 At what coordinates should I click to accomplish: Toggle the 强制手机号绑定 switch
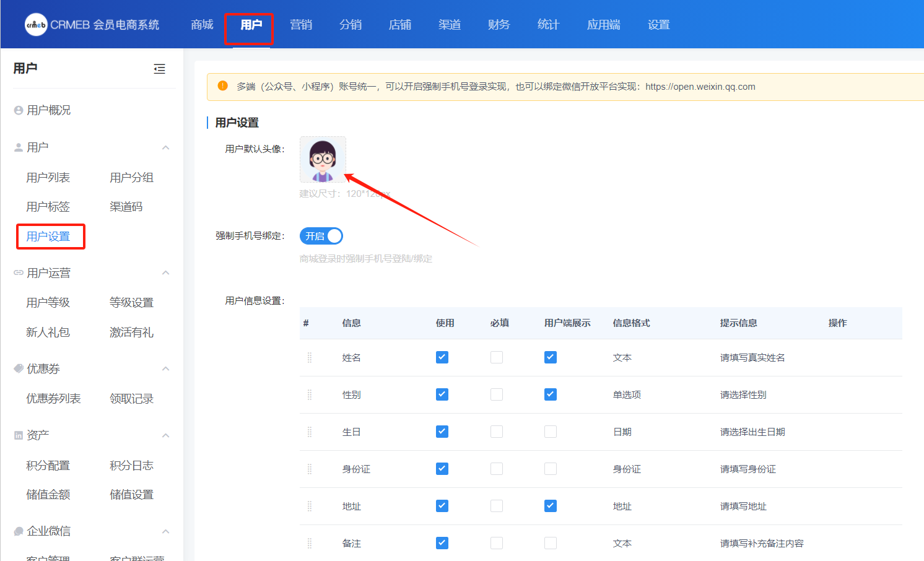click(x=321, y=236)
